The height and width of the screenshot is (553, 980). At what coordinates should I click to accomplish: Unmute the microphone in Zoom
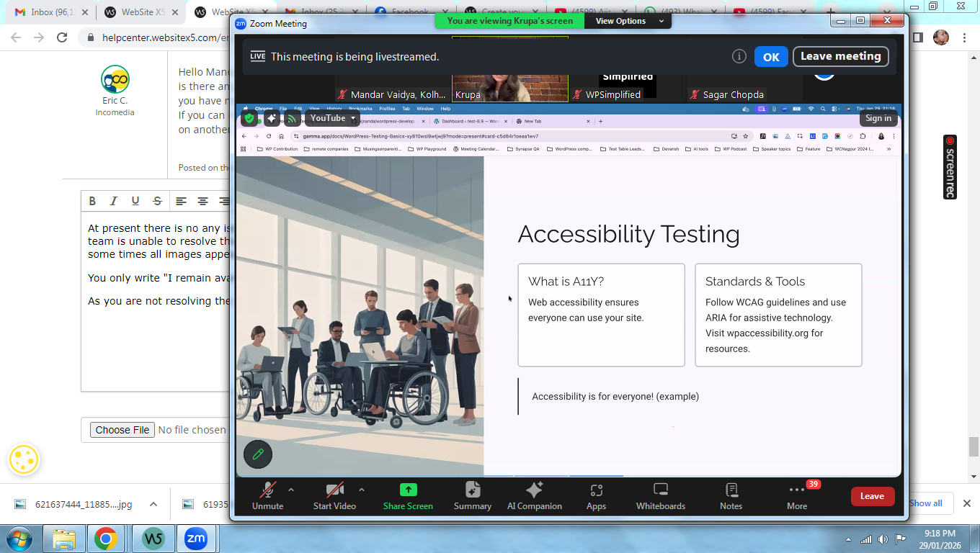click(x=267, y=495)
